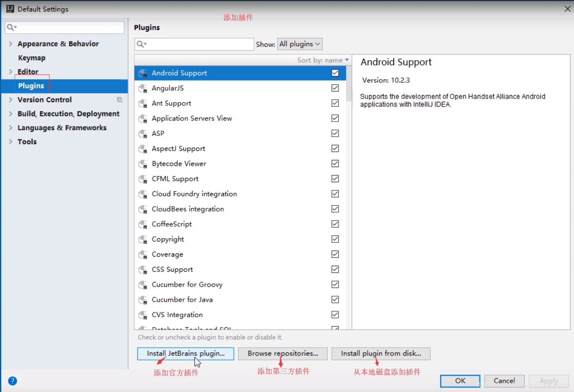Image resolution: width=574 pixels, height=392 pixels.
Task: Toggle the Ant Support checkbox
Action: click(335, 103)
